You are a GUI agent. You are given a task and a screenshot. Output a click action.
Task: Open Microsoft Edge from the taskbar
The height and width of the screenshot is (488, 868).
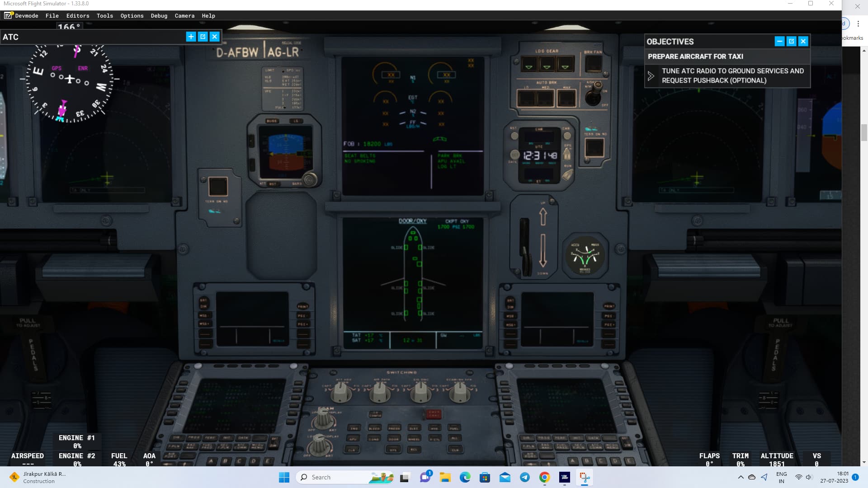(x=465, y=477)
